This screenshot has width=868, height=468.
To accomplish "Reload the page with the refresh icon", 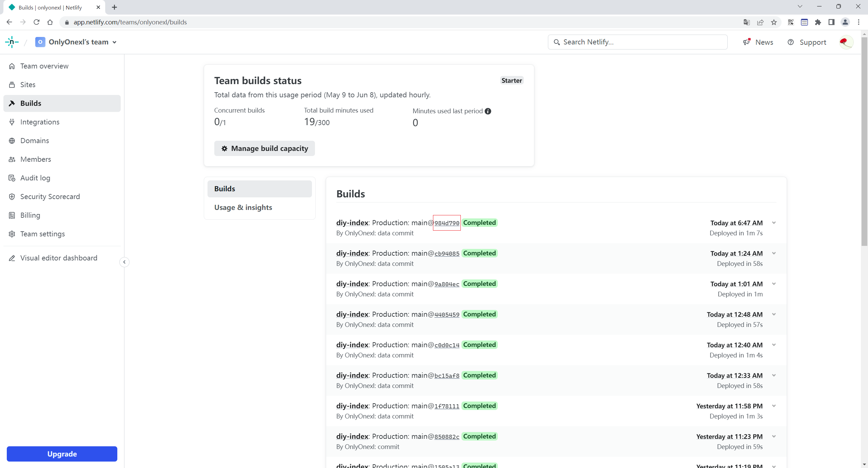I will click(x=37, y=22).
